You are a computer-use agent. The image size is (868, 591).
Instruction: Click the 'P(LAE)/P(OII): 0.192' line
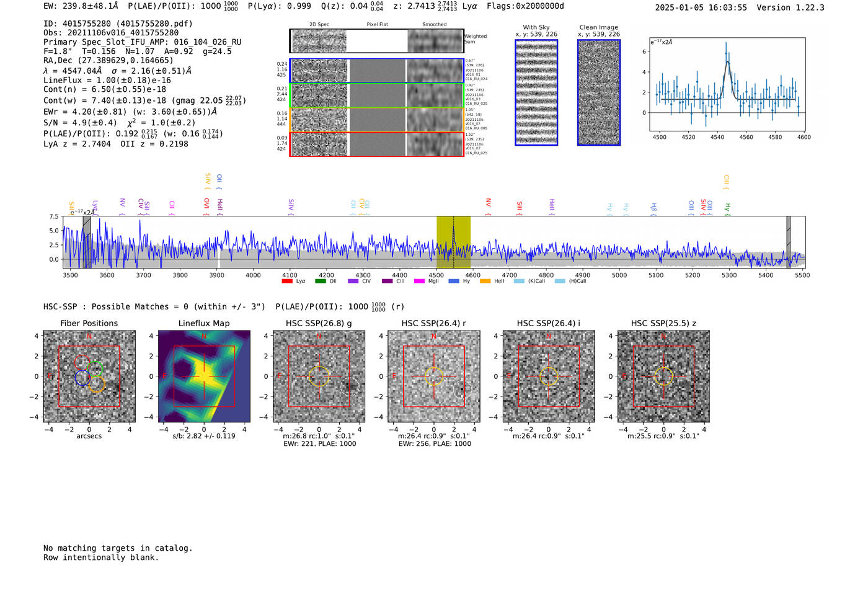click(x=133, y=133)
